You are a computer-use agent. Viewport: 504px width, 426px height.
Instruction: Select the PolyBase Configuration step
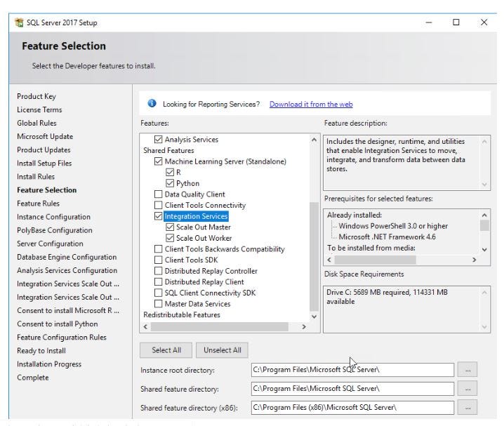click(x=55, y=230)
